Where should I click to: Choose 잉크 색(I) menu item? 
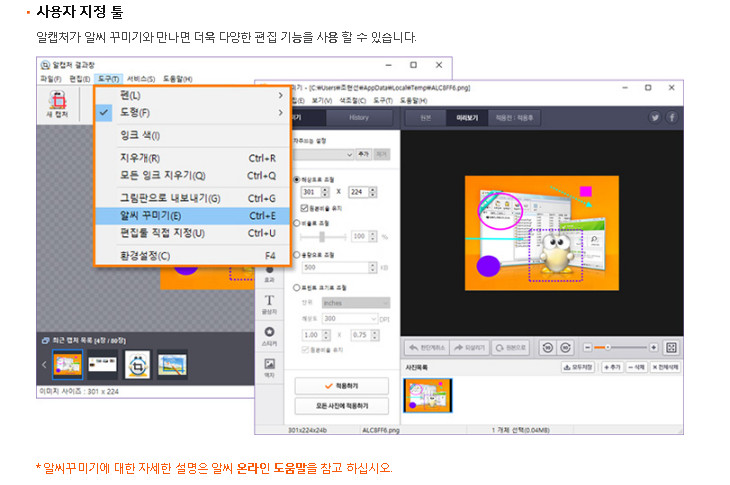(x=192, y=135)
